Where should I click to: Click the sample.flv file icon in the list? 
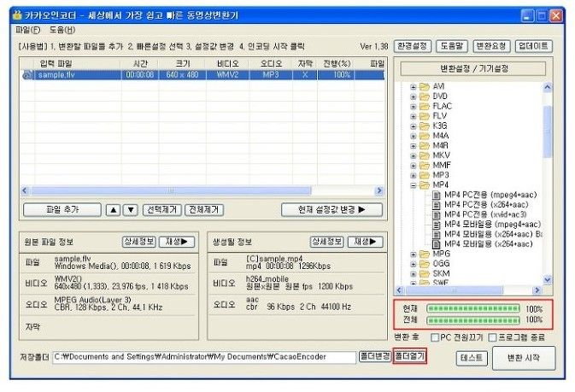point(28,75)
